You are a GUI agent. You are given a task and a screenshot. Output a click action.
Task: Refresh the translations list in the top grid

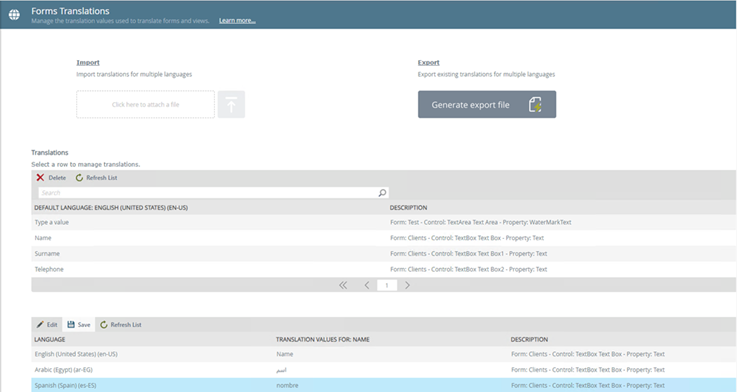[96, 178]
